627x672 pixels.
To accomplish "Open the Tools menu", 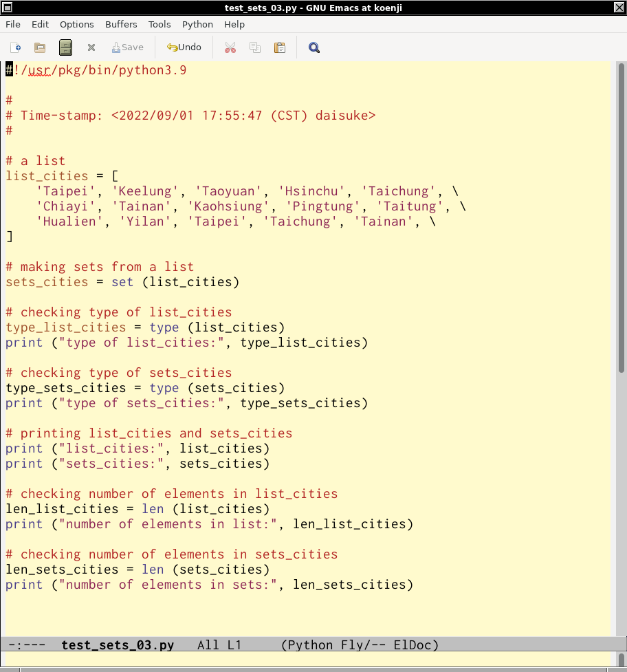I will 159,24.
